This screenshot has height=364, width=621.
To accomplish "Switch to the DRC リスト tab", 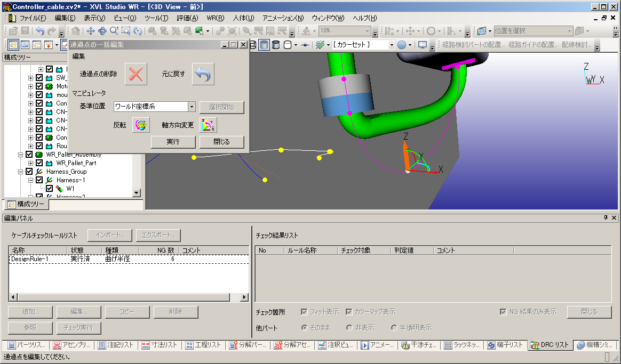I will click(x=550, y=345).
